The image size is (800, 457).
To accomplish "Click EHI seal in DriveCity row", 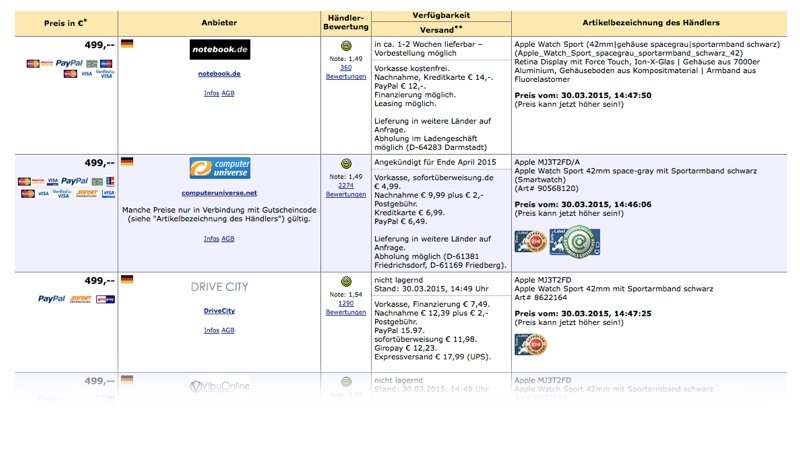I will [x=531, y=345].
